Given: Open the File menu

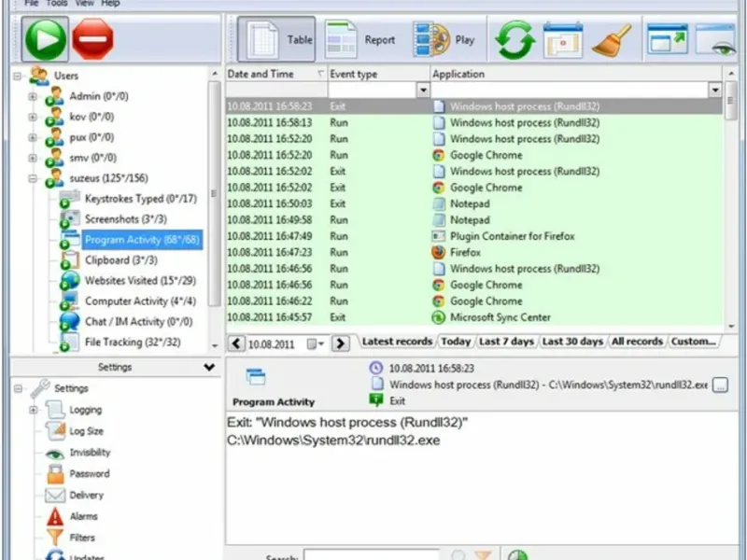Looking at the screenshot, I should point(32,4).
